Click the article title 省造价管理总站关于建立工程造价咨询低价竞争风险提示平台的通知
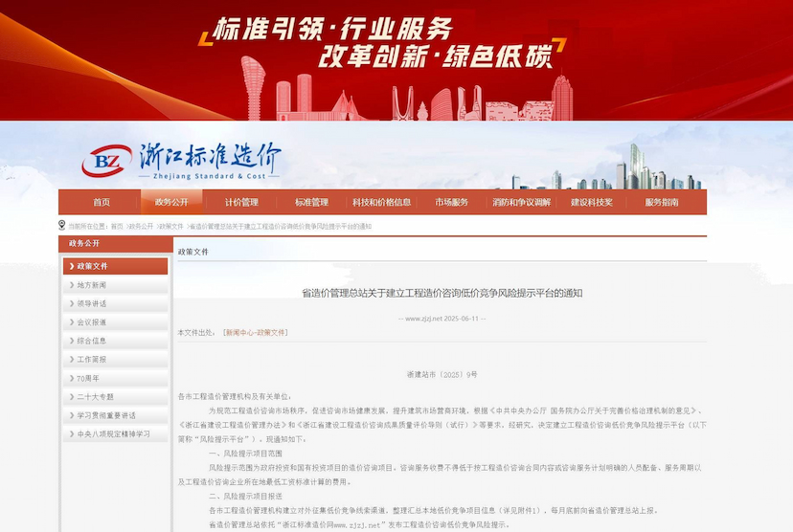 tap(442, 293)
